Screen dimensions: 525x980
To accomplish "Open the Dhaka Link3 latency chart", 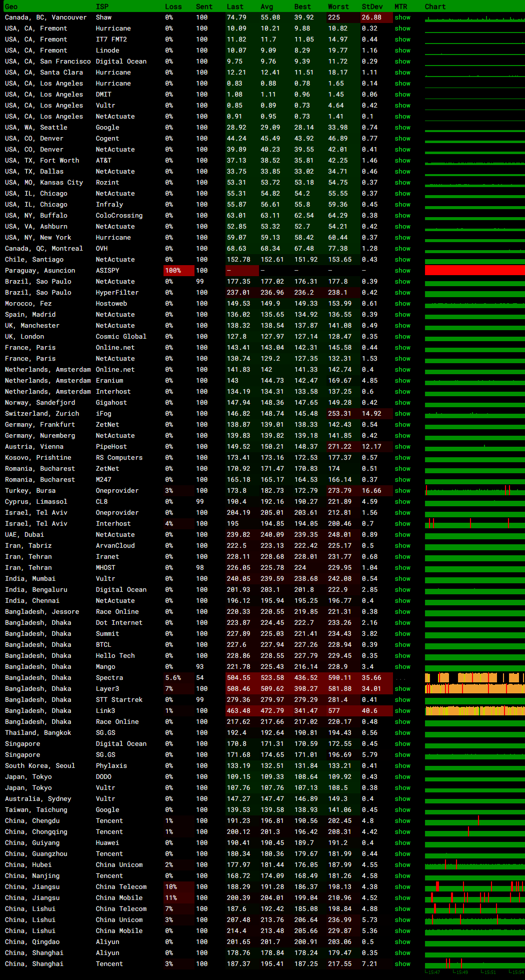I will 474,711.
